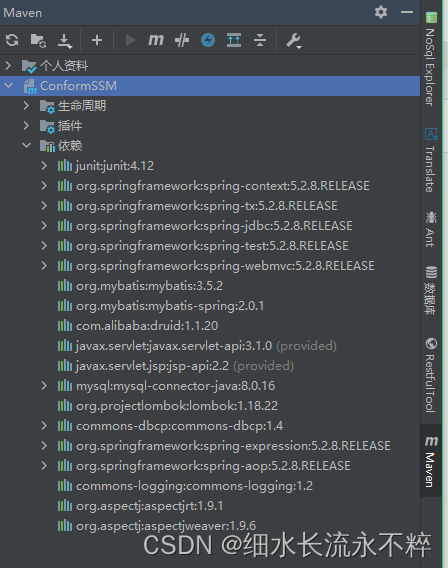Click library icon beside druid dependency

pos(65,326)
